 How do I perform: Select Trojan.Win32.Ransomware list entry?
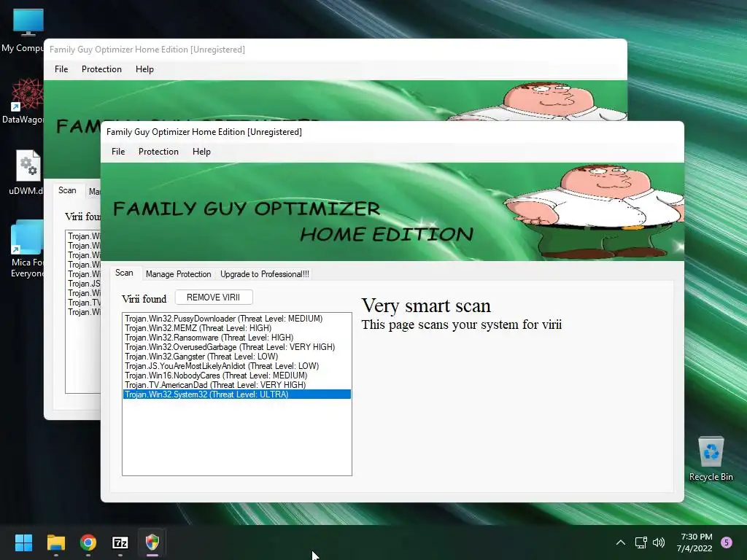pyautogui.click(x=237, y=338)
